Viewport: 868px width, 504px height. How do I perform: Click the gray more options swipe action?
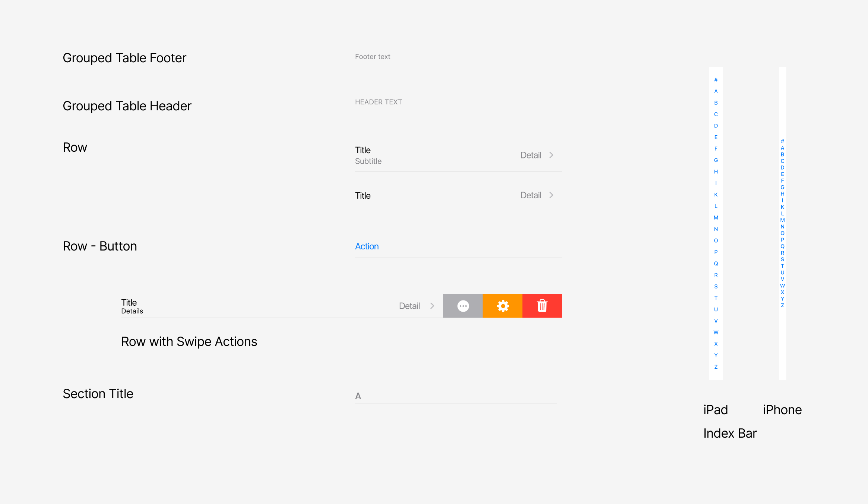tap(463, 306)
